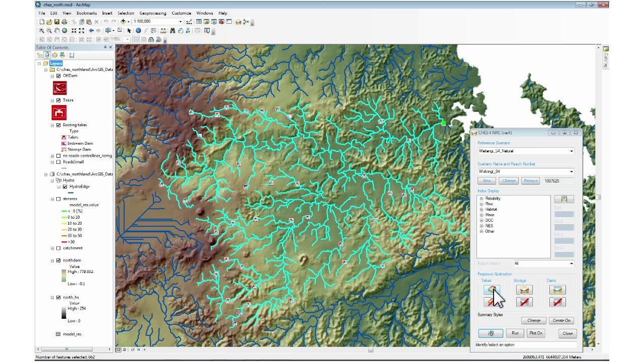Open the Geoprocessing menu
The width and height of the screenshot is (644, 362).
[152, 13]
